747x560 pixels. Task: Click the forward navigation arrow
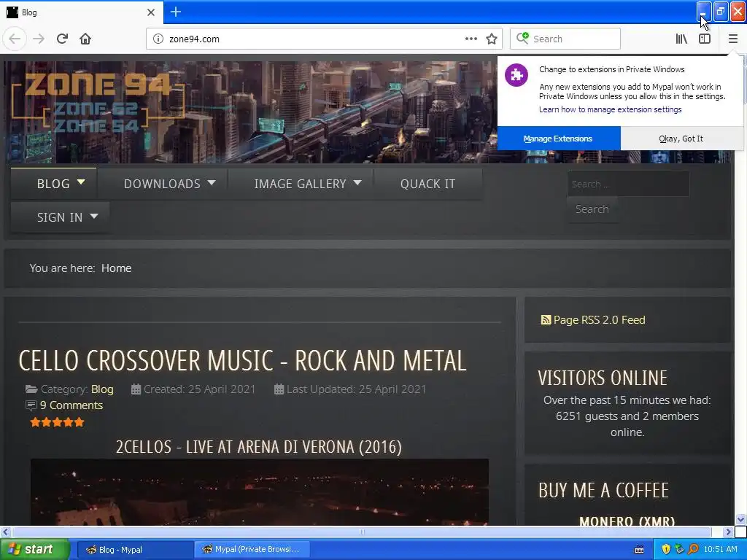(x=39, y=39)
